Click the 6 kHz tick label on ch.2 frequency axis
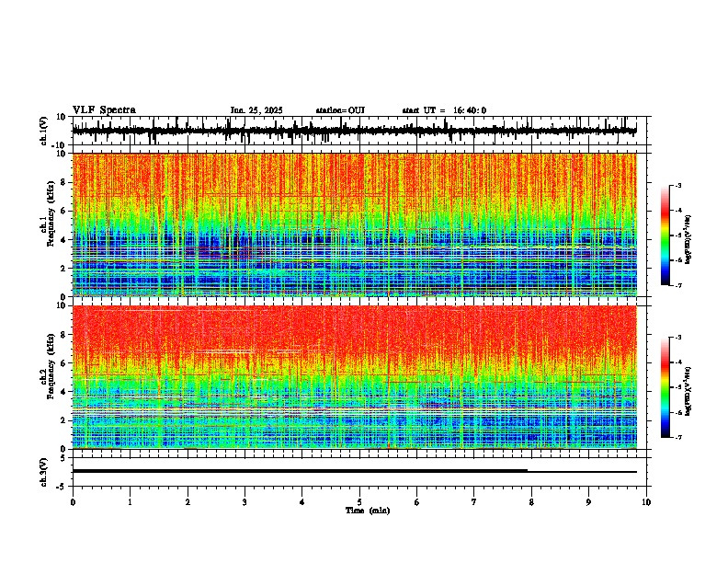728x563 pixels. pyautogui.click(x=63, y=363)
